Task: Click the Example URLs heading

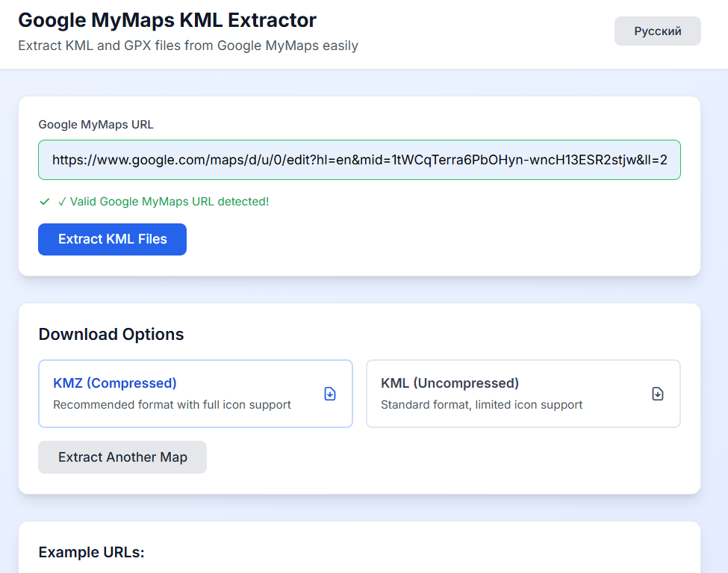Action: [x=91, y=552]
